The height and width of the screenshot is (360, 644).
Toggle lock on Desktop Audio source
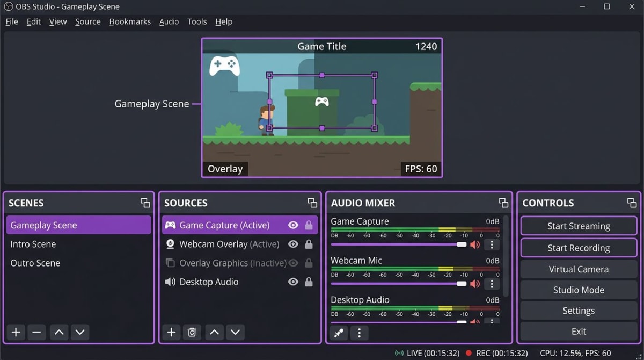[309, 282]
